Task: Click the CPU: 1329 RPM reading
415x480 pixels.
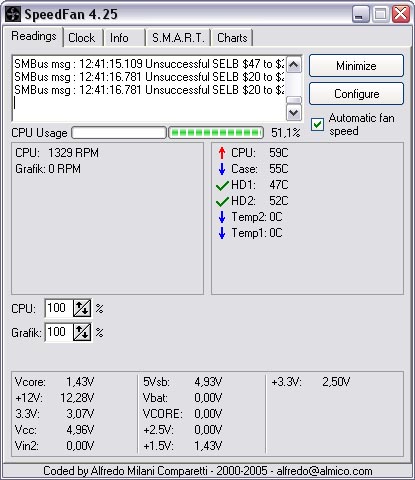Action: 57,153
